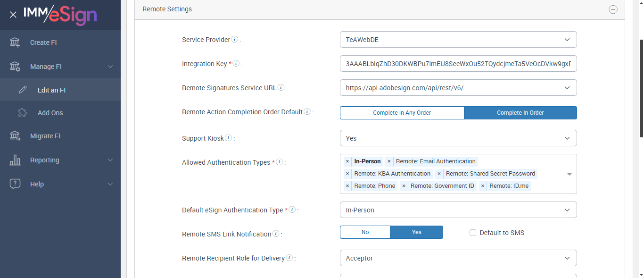Click info icon for Allowed Authentication Types

(279, 162)
